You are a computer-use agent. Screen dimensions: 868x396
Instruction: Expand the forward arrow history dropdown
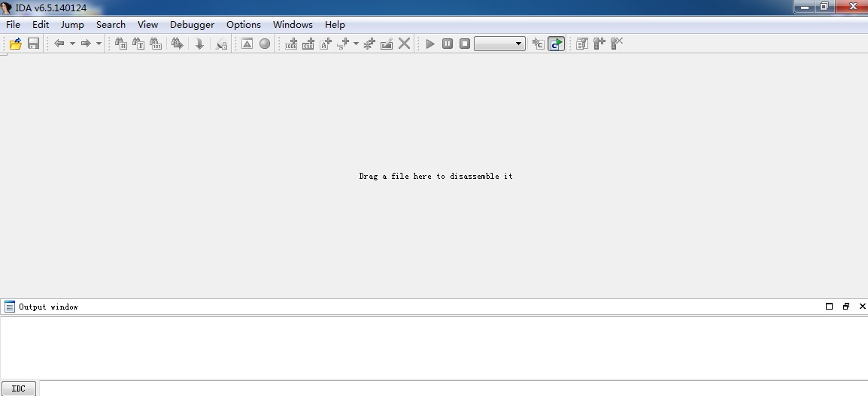coord(99,44)
